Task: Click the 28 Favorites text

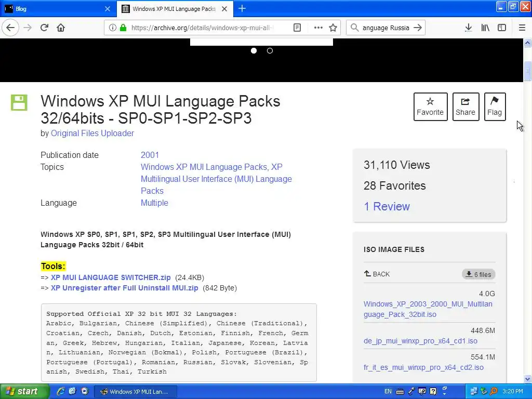Action: point(395,185)
